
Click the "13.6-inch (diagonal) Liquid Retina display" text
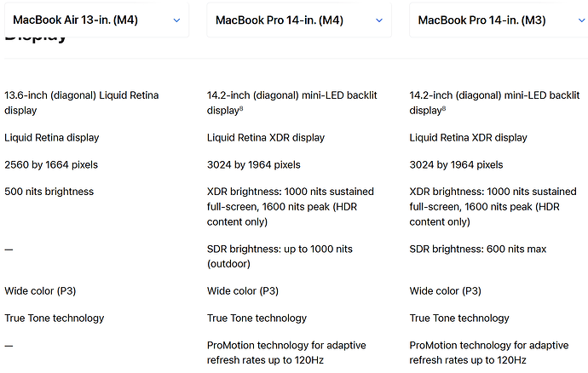point(82,102)
